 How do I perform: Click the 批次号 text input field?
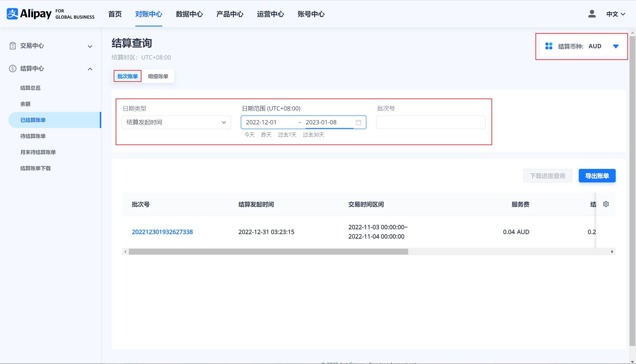click(430, 122)
